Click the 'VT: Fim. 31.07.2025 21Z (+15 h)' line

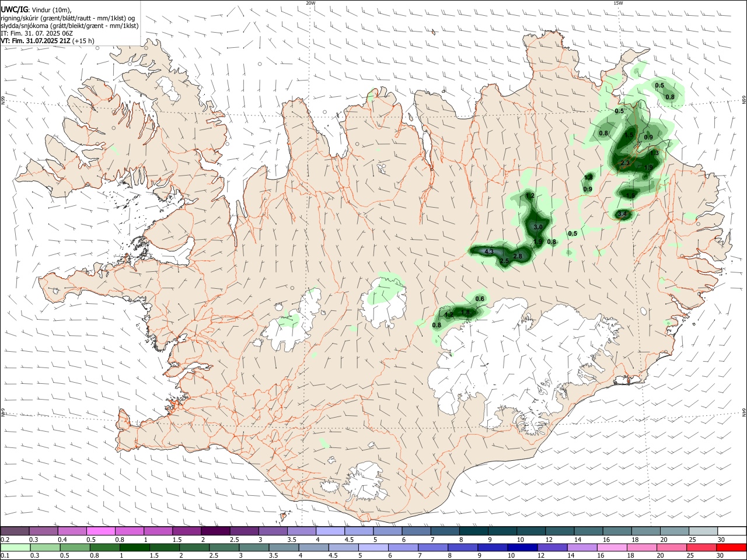[47, 41]
